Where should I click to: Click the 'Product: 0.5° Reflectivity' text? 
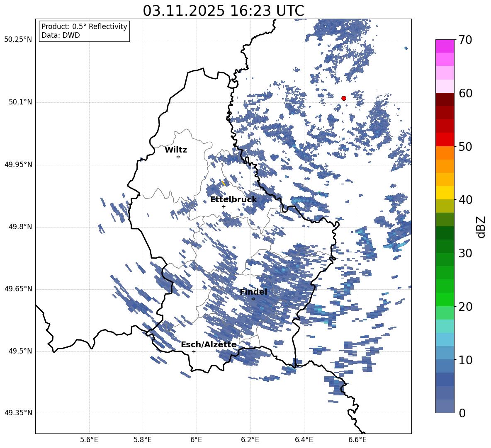click(84, 27)
